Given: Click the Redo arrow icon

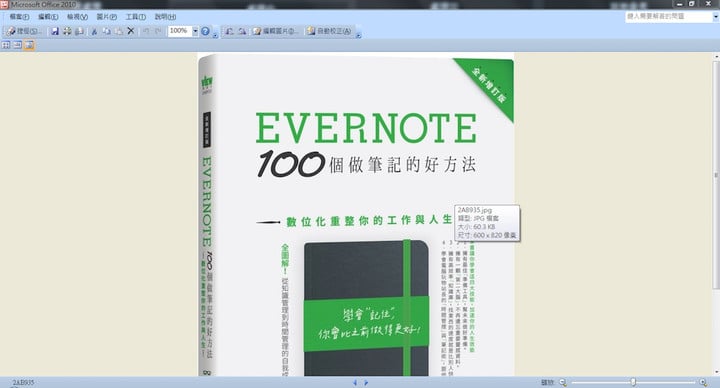Looking at the screenshot, I should coord(158,31).
